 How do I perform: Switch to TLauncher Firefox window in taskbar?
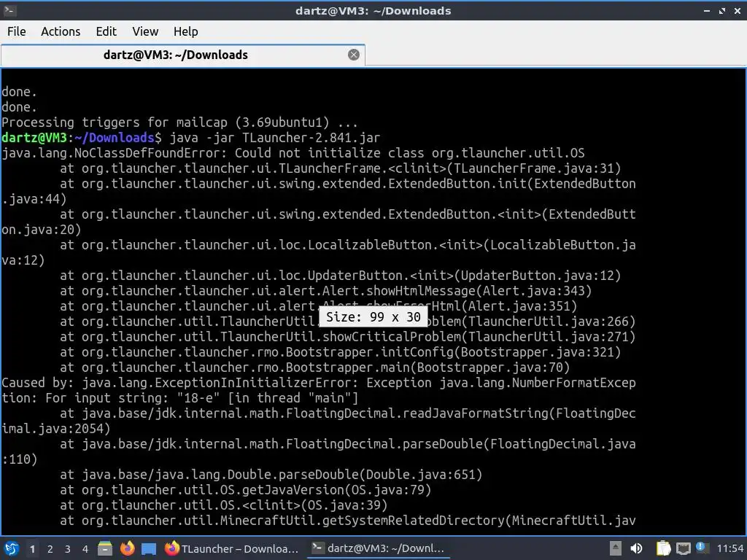(x=232, y=548)
